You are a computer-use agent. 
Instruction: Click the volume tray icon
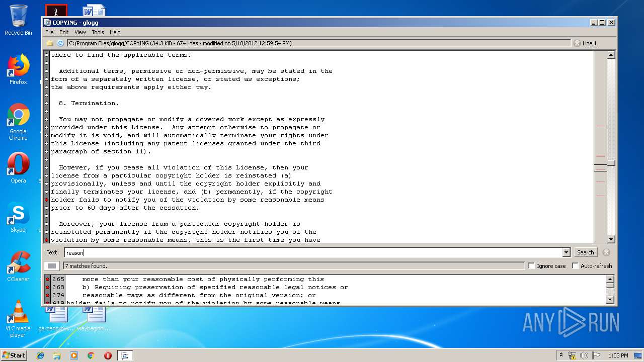(584, 355)
